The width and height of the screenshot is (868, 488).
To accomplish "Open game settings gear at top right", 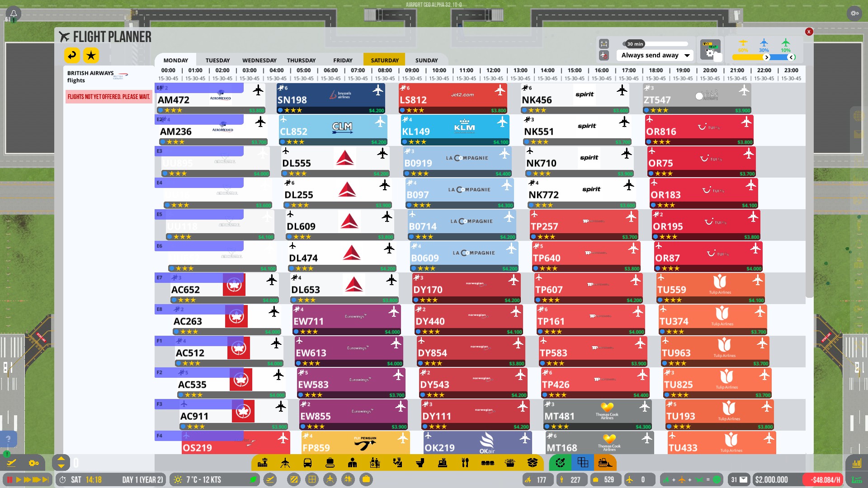I will 854,13.
